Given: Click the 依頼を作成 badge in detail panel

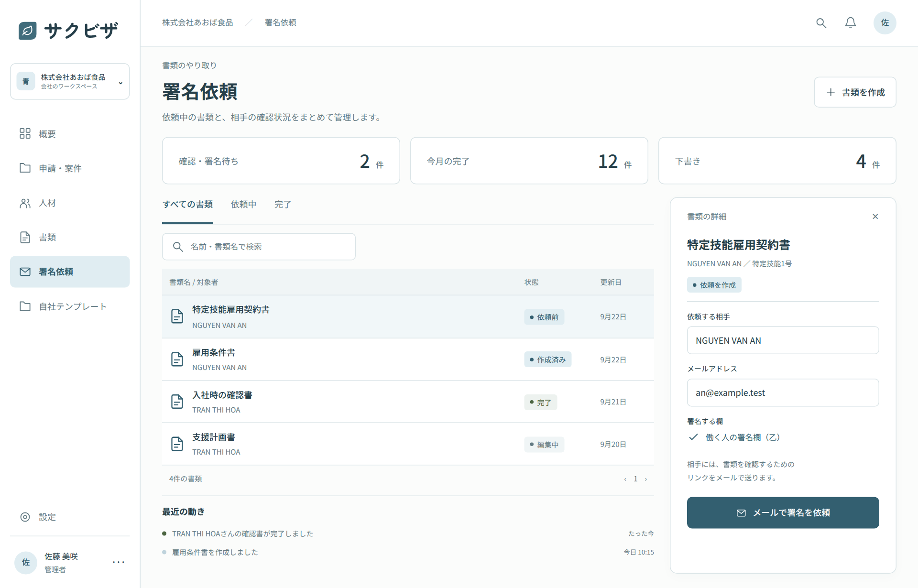Looking at the screenshot, I should [714, 285].
